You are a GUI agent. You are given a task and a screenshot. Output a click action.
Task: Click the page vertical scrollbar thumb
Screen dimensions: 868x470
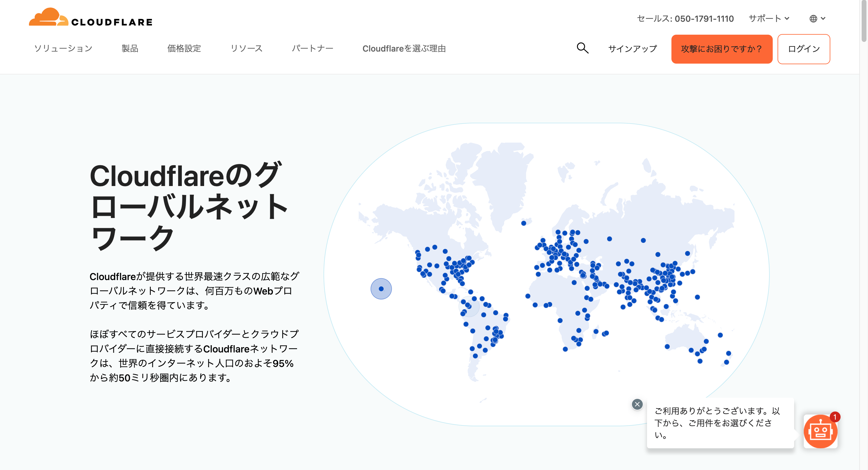click(x=863, y=21)
